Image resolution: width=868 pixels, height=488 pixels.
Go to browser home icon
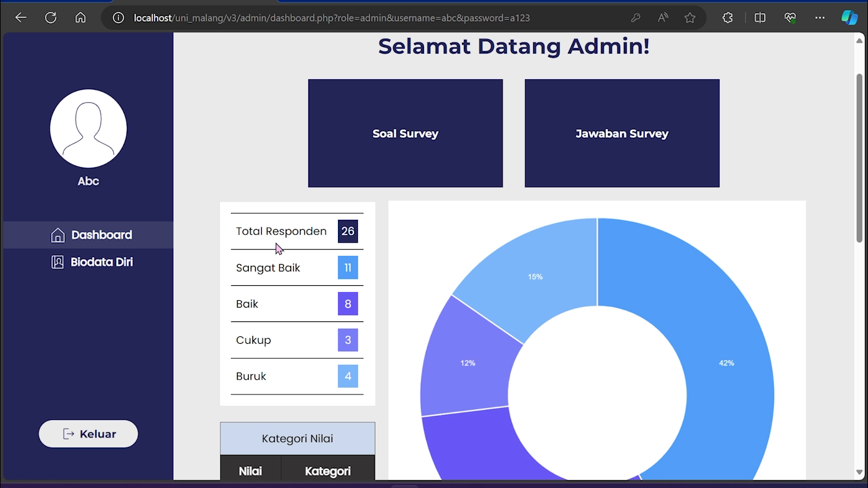click(x=80, y=17)
